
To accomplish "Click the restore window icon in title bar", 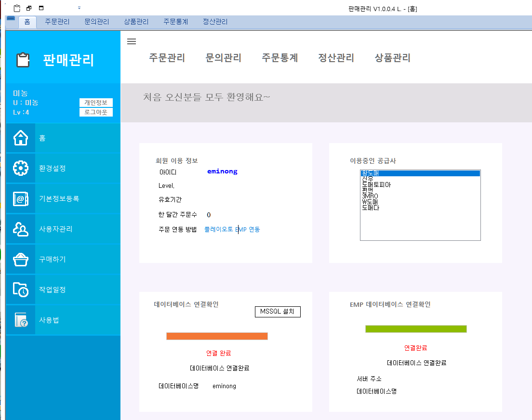I will tap(29, 8).
